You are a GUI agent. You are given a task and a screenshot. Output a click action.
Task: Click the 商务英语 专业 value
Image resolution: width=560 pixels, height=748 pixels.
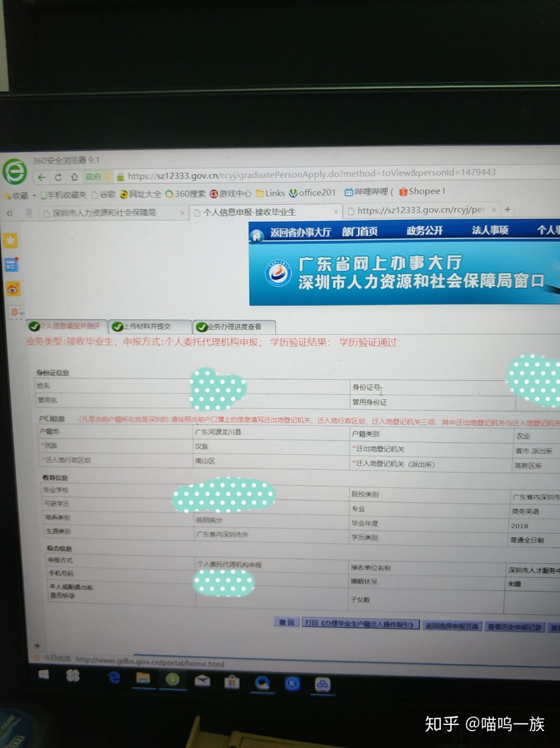525,511
